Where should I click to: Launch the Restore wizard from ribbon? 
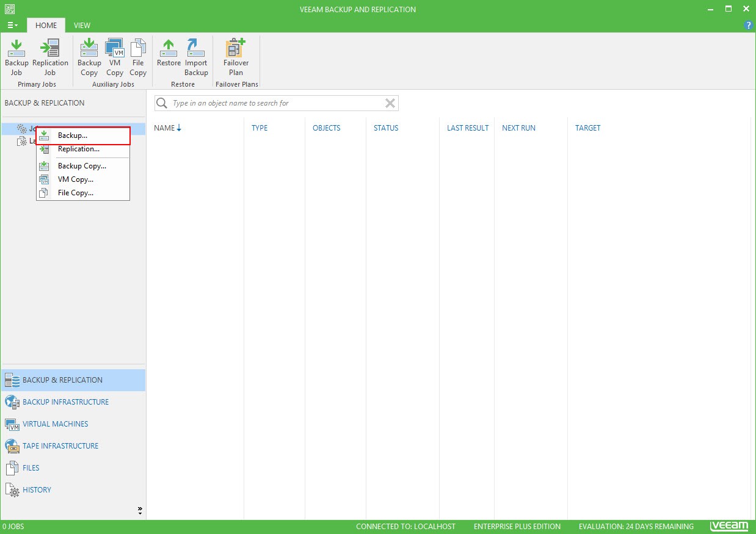(169, 53)
